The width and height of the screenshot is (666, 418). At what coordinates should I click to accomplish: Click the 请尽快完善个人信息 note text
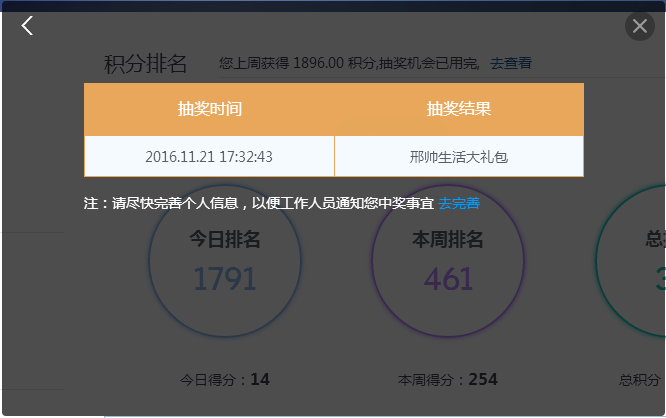point(259,203)
